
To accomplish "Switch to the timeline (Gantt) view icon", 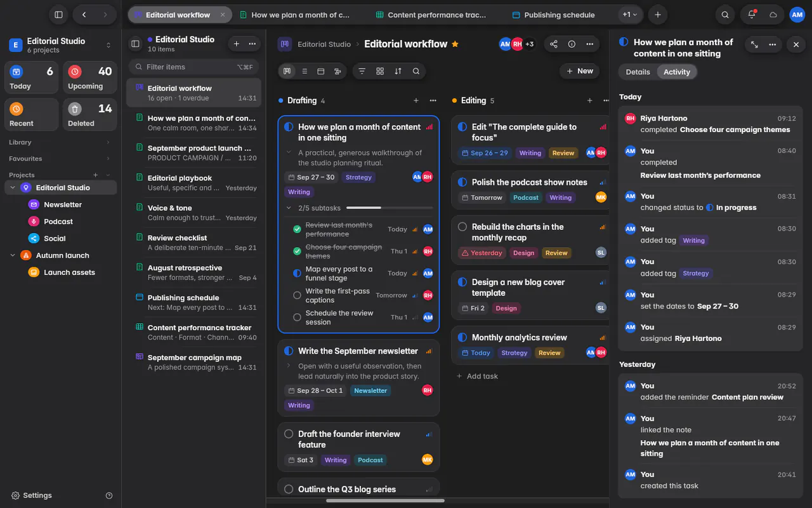I will [337, 71].
